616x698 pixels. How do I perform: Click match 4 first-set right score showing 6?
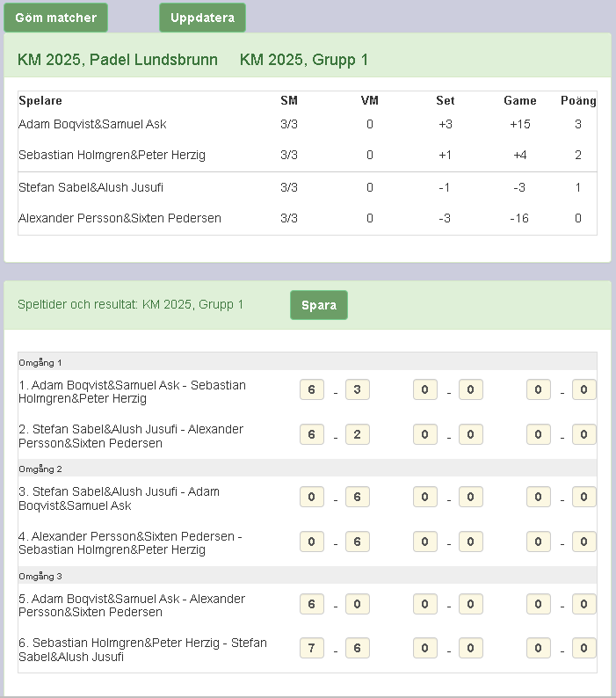pos(357,542)
